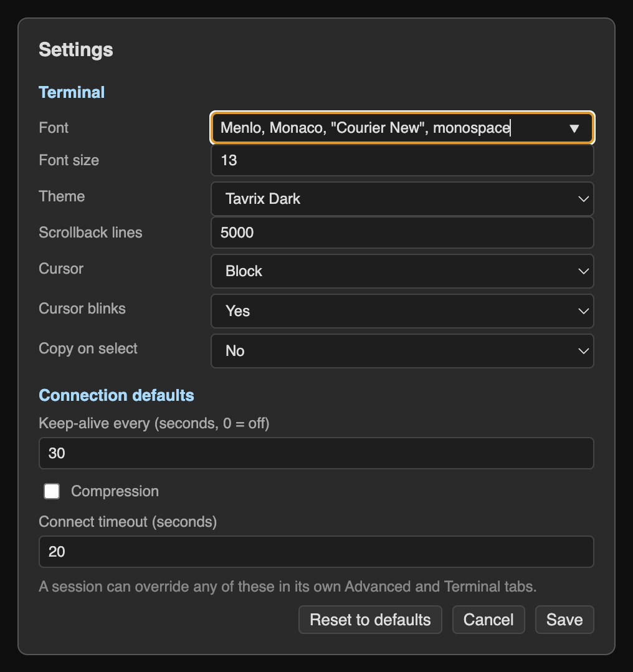
Task: Click the Copy on select label
Action: 88,349
